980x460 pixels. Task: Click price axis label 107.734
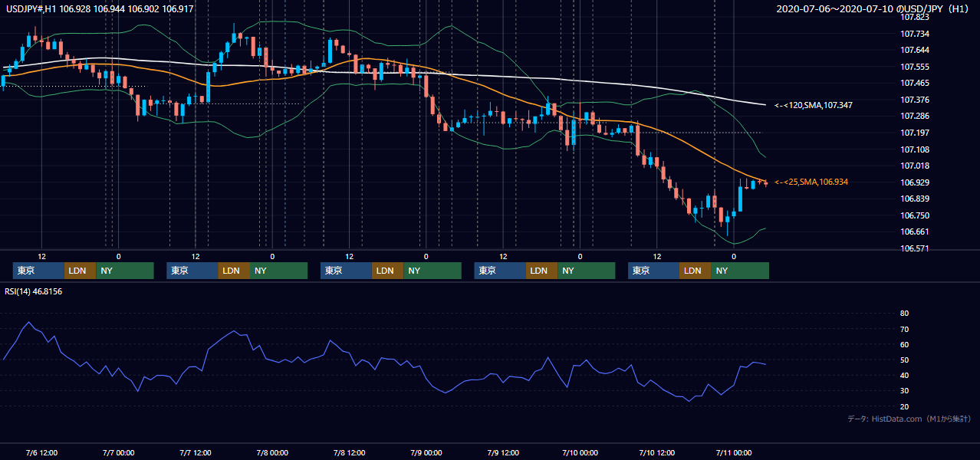tap(915, 34)
